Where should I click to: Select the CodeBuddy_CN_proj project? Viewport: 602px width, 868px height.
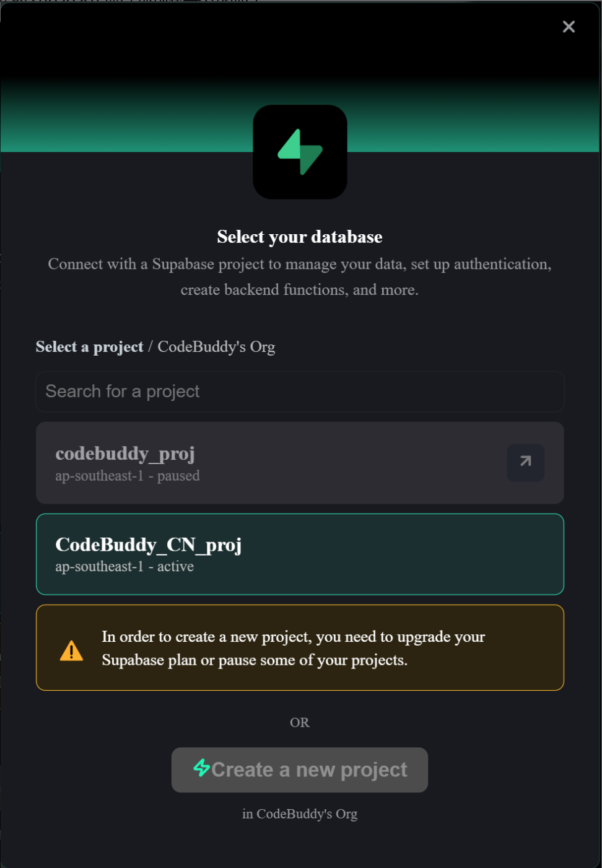300,554
